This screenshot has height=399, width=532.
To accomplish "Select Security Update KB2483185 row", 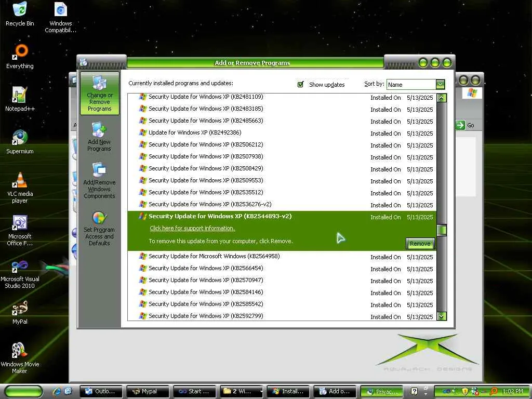I will point(282,109).
